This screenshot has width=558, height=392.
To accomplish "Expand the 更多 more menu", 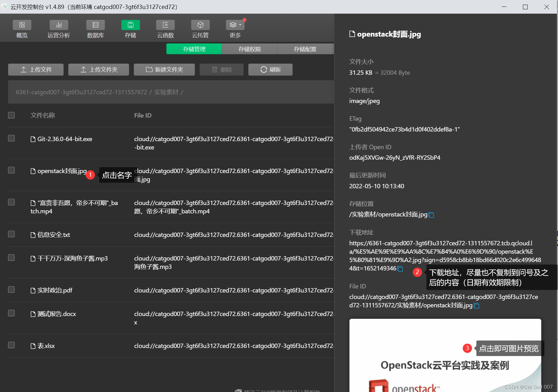I will pos(235,29).
